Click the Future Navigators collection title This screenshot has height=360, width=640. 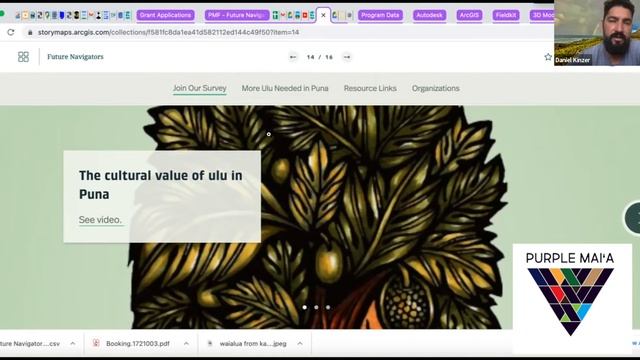tap(75, 57)
